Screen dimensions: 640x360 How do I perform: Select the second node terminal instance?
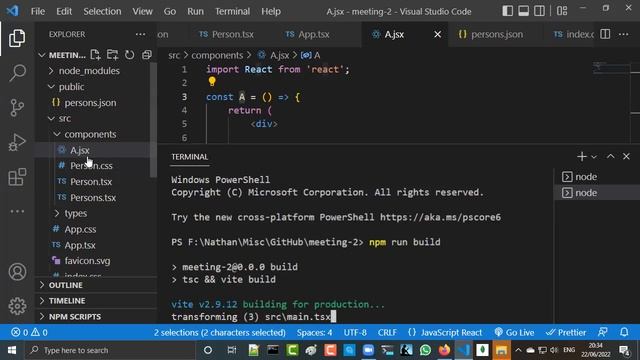(597, 193)
